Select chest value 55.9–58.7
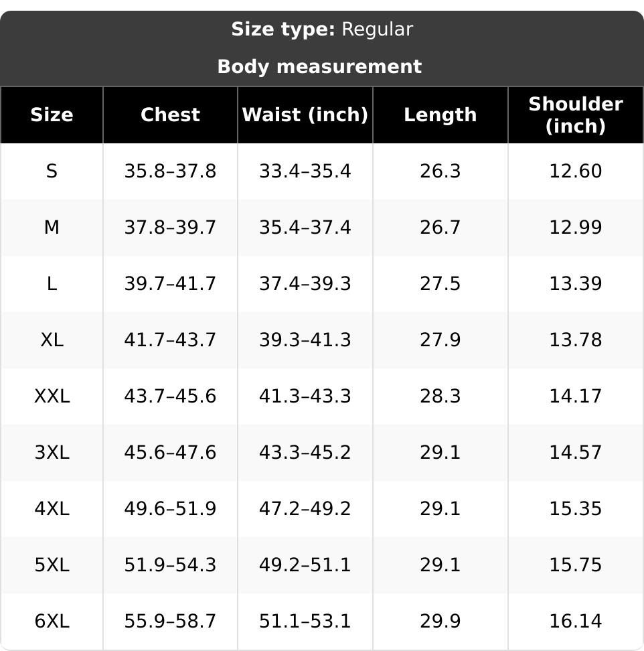This screenshot has height=651, width=644. pyautogui.click(x=170, y=621)
